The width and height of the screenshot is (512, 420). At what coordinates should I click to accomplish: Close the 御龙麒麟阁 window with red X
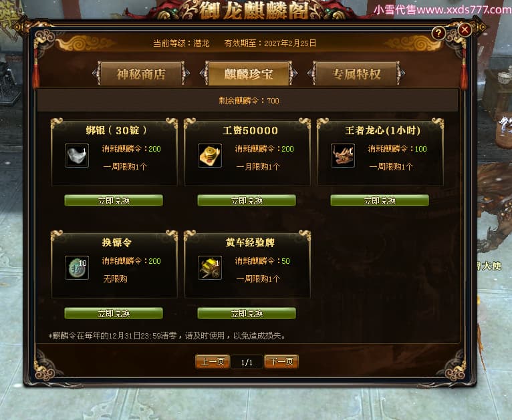(465, 30)
